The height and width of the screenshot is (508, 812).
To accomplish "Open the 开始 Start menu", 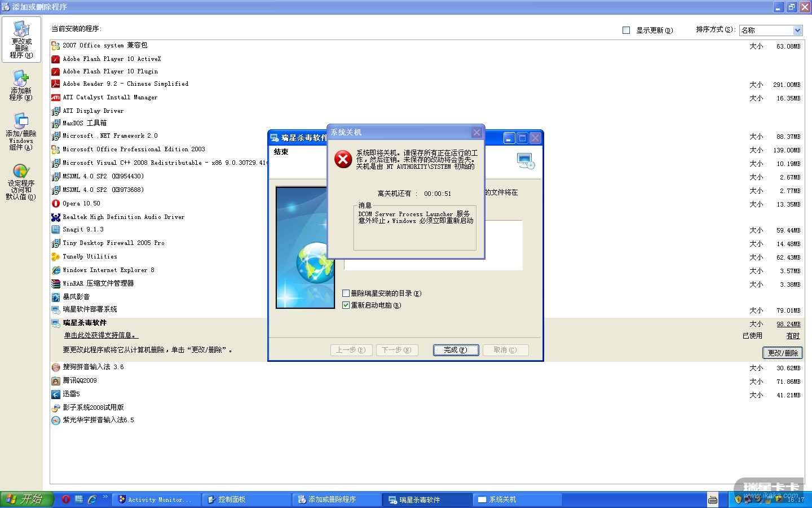I will click(27, 500).
